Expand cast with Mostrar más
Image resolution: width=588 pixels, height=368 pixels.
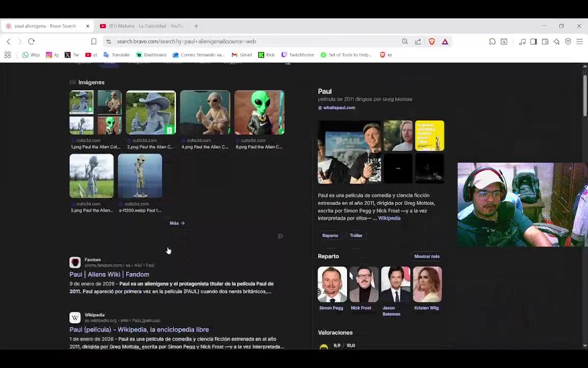point(427,257)
